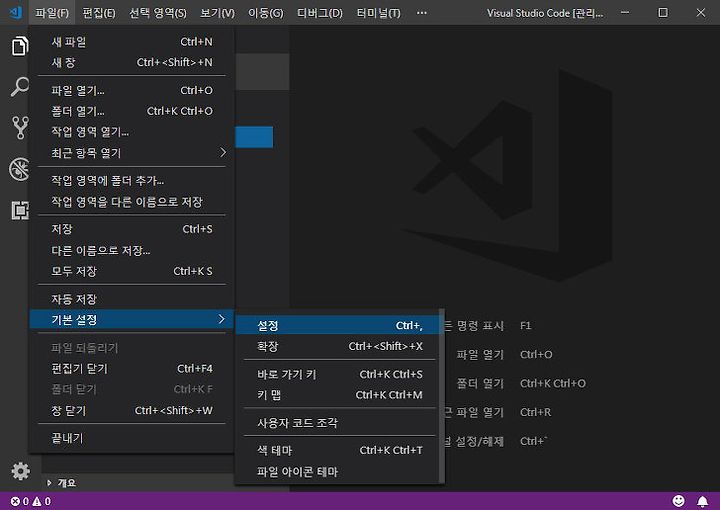Open 사용자 코드 조각
This screenshot has height=510, width=720.
point(338,422)
